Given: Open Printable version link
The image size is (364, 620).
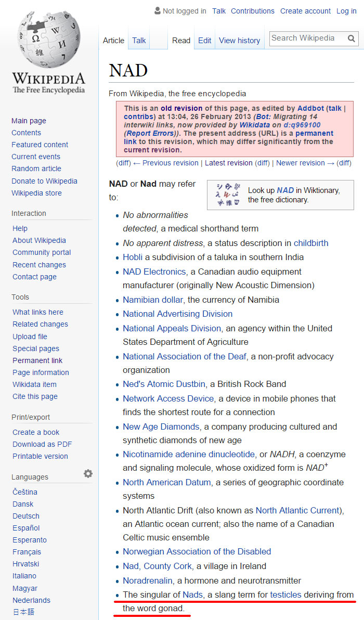Looking at the screenshot, I should pos(40,456).
